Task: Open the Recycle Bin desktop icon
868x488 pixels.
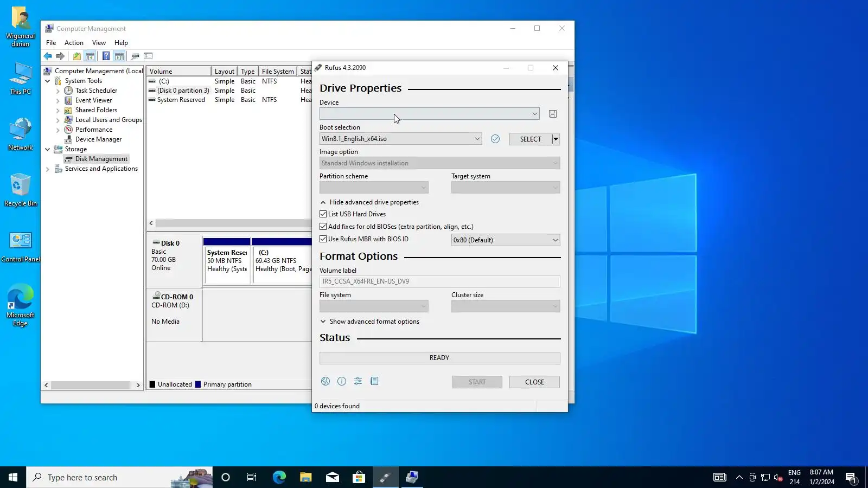Action: 21,190
